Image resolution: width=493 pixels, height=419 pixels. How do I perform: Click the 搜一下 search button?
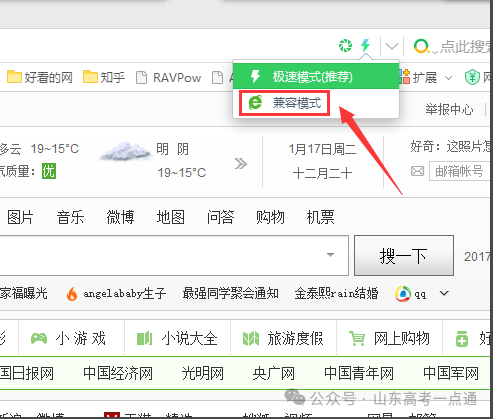pyautogui.click(x=404, y=256)
